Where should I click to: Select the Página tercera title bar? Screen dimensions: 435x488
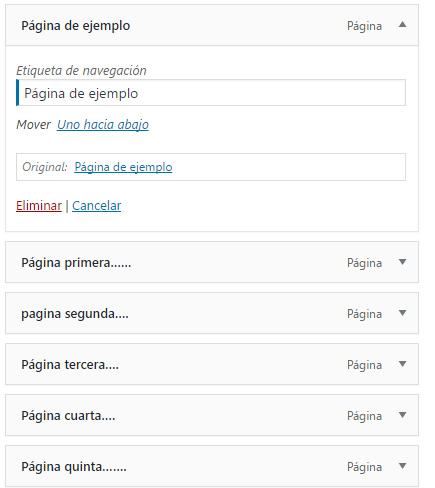pyautogui.click(x=212, y=364)
